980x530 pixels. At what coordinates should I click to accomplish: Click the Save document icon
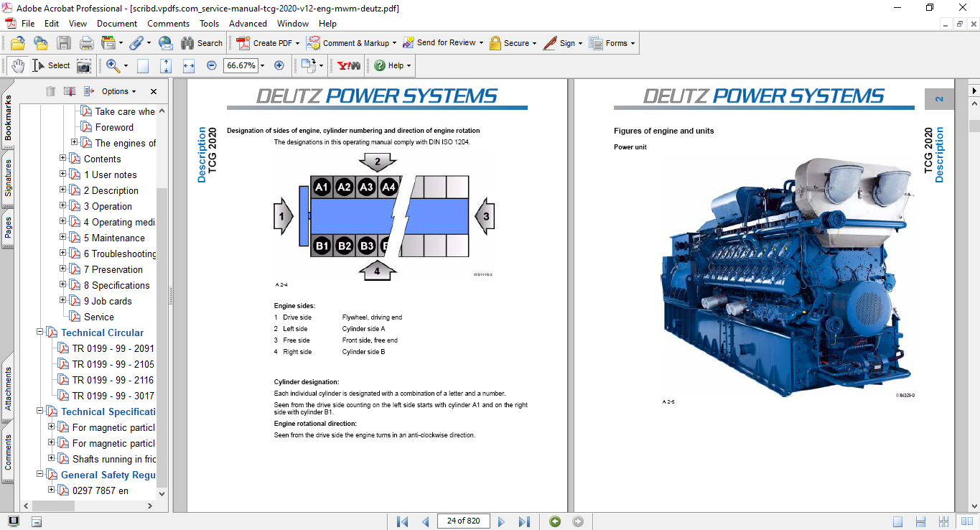(x=64, y=43)
